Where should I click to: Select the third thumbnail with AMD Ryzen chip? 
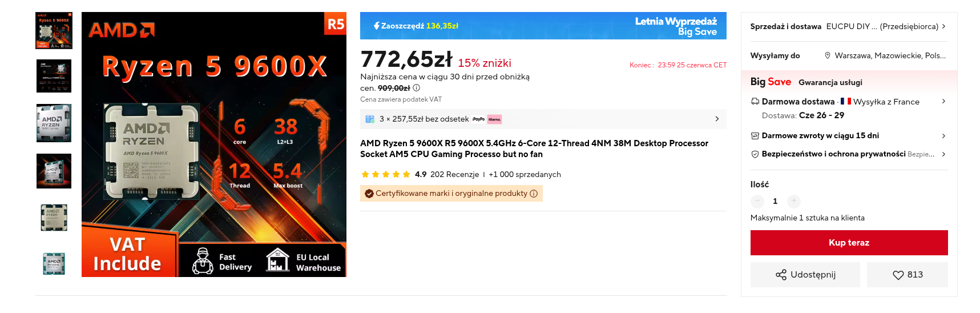tap(54, 123)
